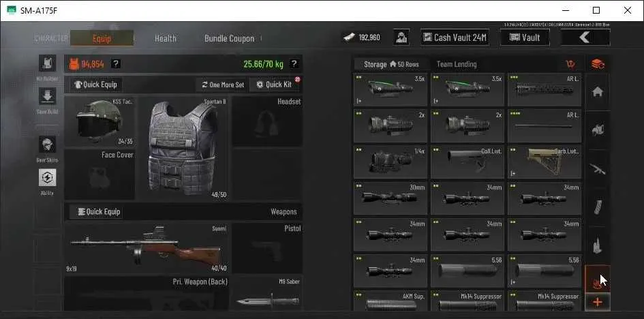Click the orange armor vest value icon
This screenshot has width=644, height=319.
74,64
